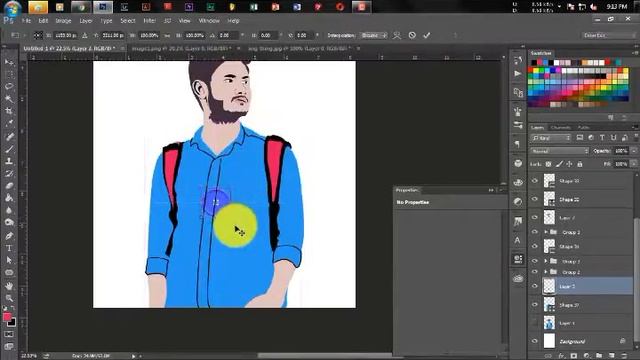Select the Move tool
The height and width of the screenshot is (360, 640).
(9, 62)
